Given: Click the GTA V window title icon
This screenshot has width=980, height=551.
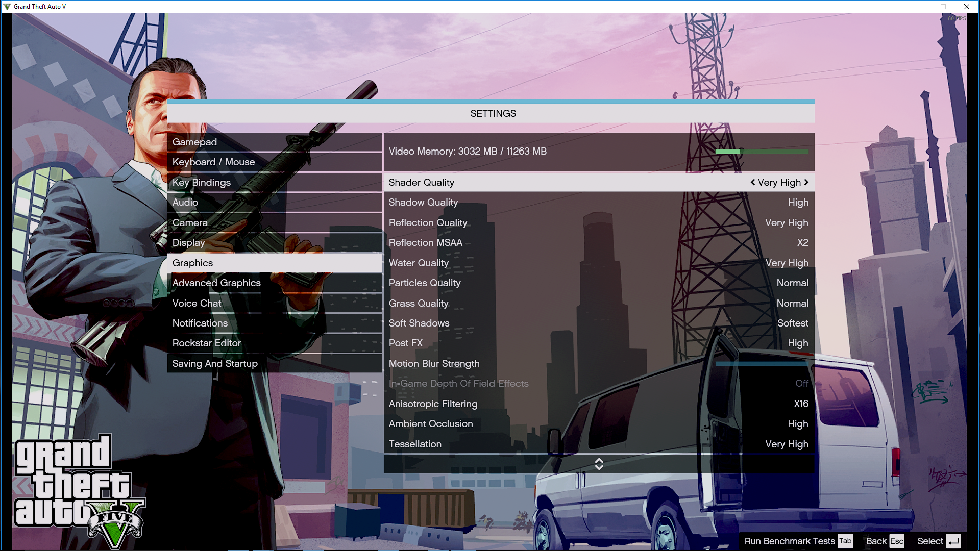Looking at the screenshot, I should pos(7,7).
